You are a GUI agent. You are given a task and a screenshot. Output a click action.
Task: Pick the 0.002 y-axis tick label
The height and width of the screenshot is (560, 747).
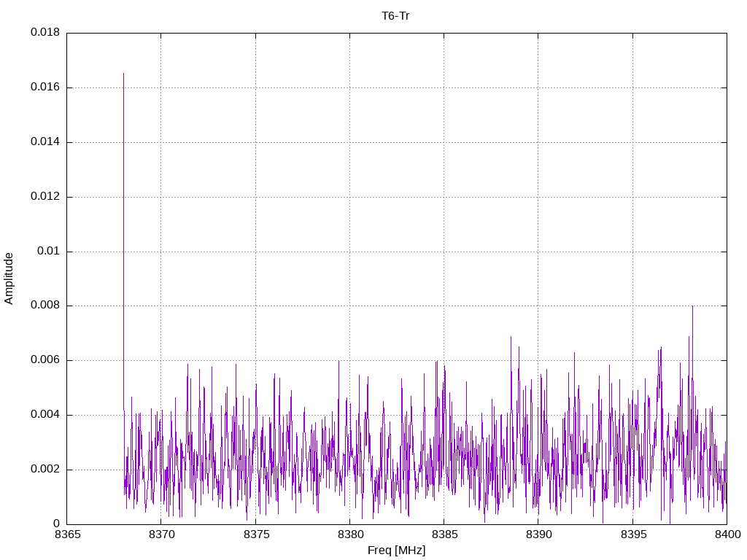[44, 470]
